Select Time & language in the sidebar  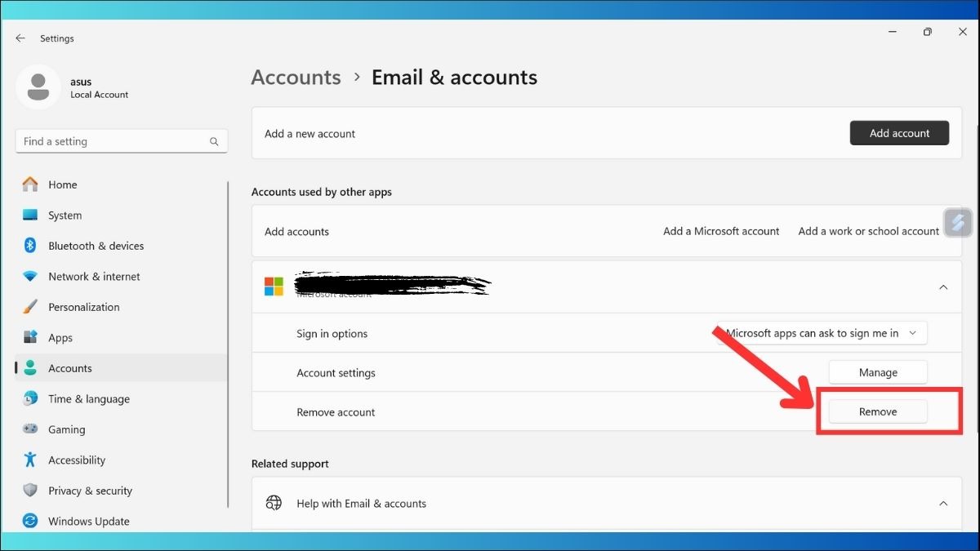122,399
